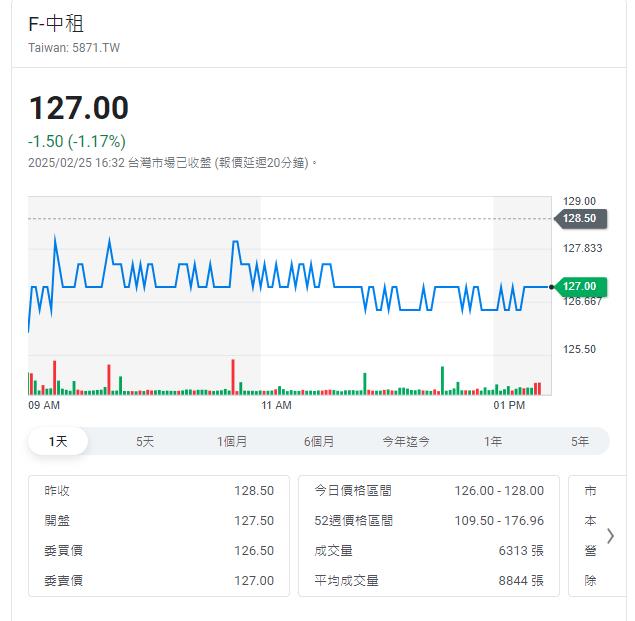Click the 今日價格區間 label
Viewport: 635px width, 621px height.
pyautogui.click(x=353, y=491)
